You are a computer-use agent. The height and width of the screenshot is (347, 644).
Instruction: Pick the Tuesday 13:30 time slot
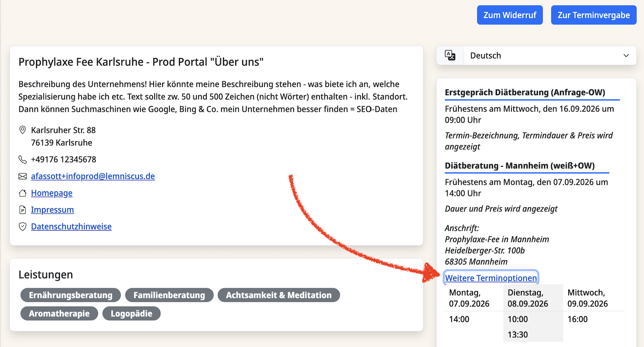tap(518, 334)
